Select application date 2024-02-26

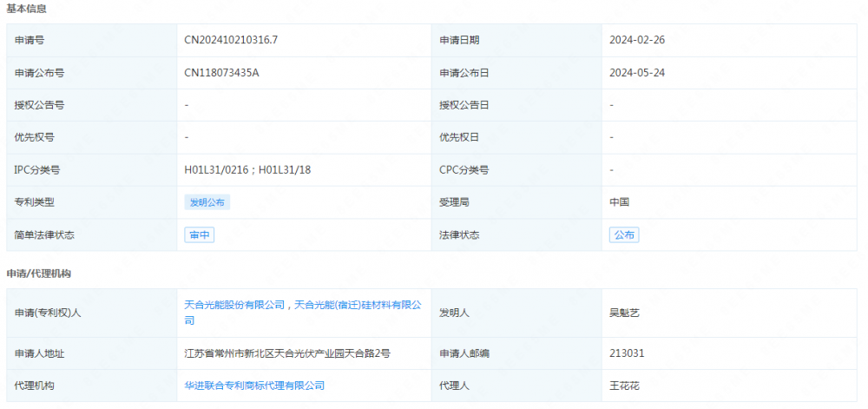pyautogui.click(x=637, y=40)
